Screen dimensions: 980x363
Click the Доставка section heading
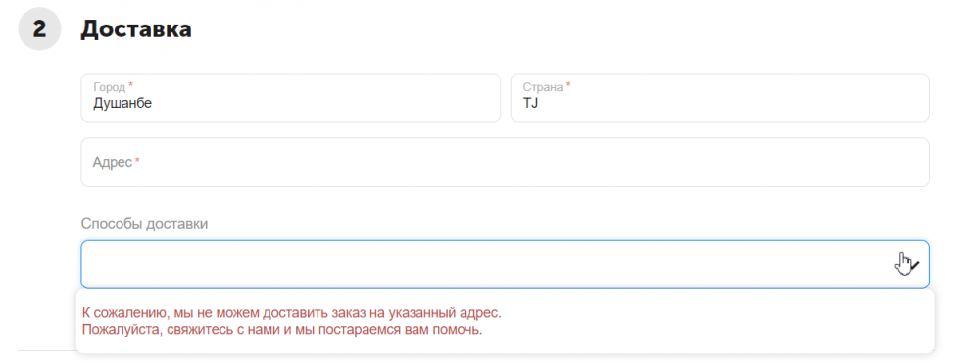click(x=135, y=28)
